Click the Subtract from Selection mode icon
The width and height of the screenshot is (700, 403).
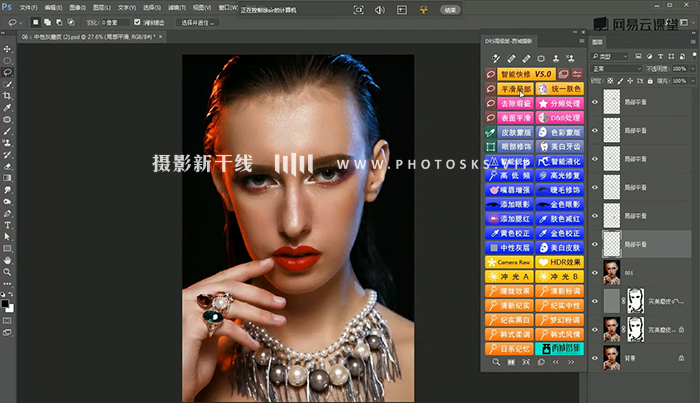(x=59, y=22)
